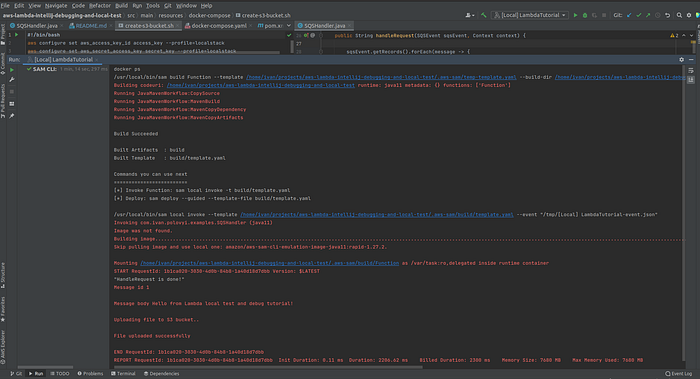Open the Refactor menu
Viewport: 700px width, 379px height.
click(100, 6)
